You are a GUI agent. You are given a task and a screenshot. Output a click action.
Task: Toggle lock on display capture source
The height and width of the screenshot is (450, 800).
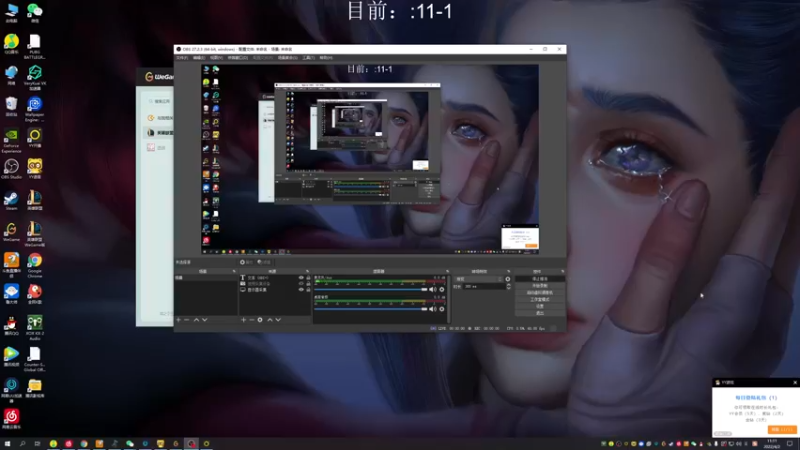pos(308,290)
